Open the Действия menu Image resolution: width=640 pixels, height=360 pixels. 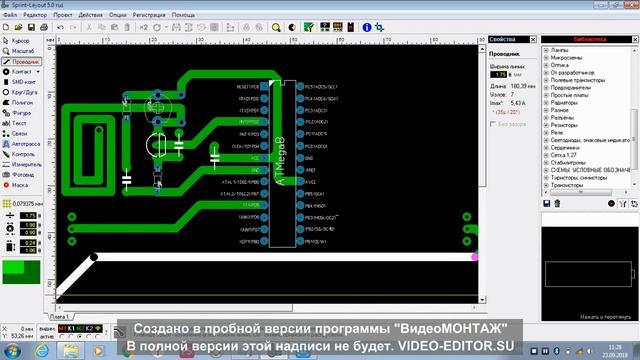pyautogui.click(x=91, y=15)
